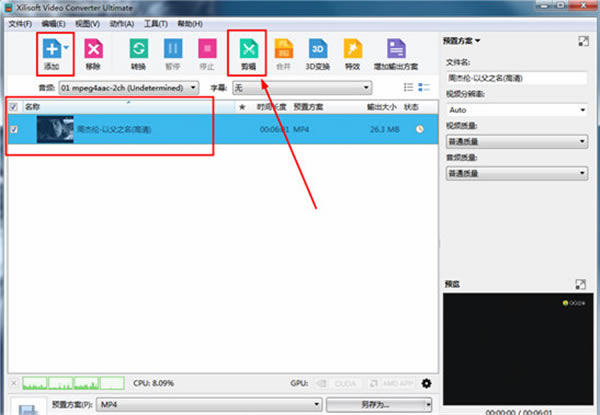This screenshot has height=415, width=600.
Task: Click the Save As (另存为...) button
Action: pyautogui.click(x=375, y=404)
